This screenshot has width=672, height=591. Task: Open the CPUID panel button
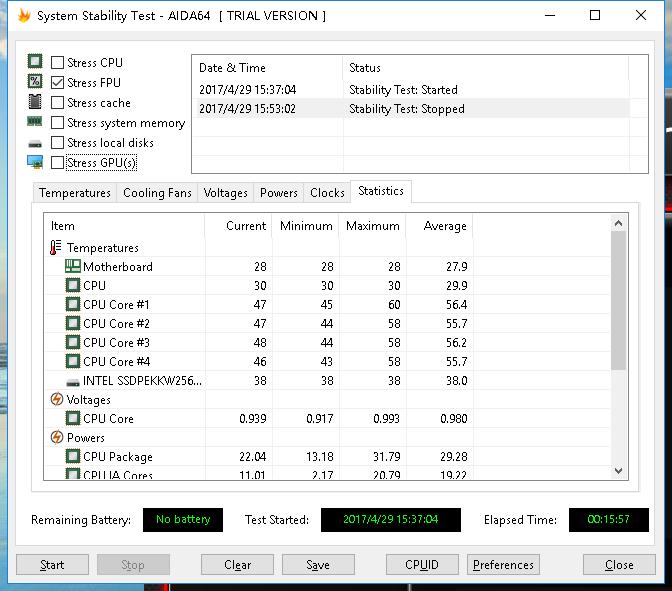pyautogui.click(x=422, y=565)
